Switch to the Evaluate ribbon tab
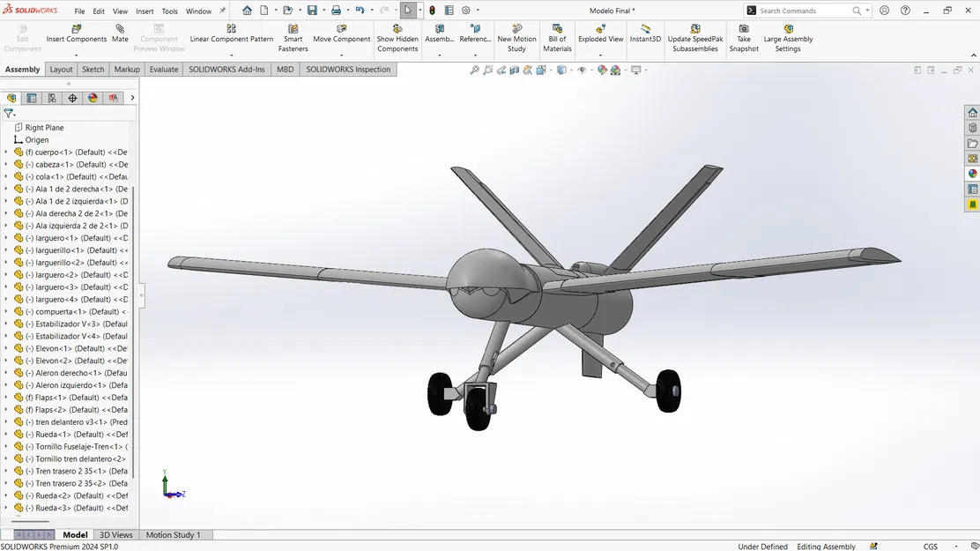 click(x=163, y=69)
